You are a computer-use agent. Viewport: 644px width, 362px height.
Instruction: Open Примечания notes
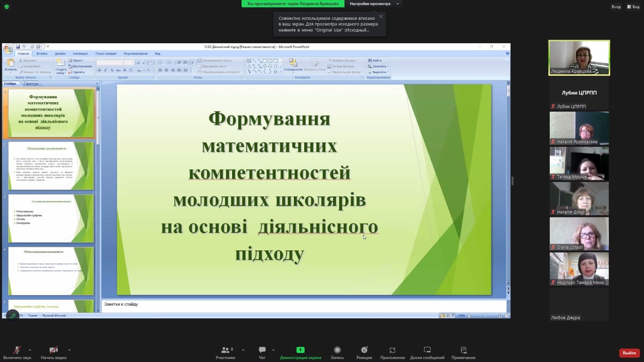[x=463, y=353]
